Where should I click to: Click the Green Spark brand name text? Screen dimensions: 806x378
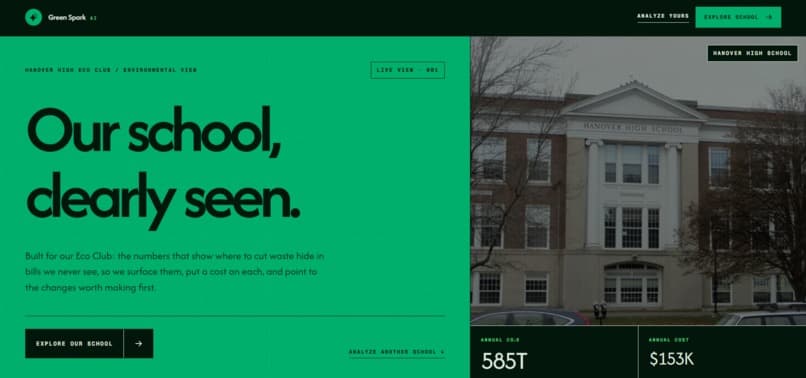pyautogui.click(x=67, y=17)
